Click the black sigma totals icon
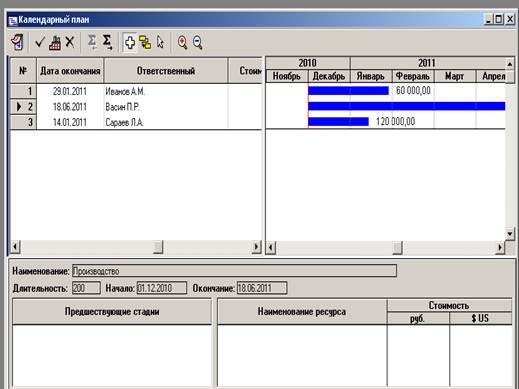519x389 pixels. tap(107, 42)
